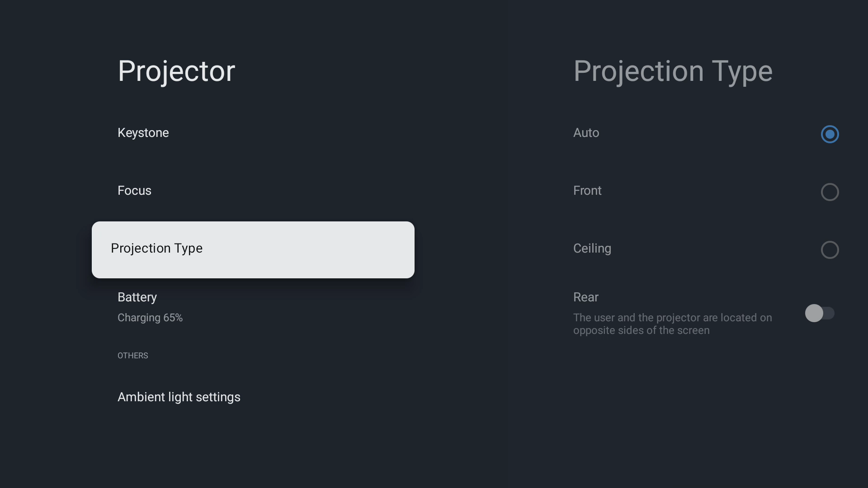Open the Battery entry

[137, 297]
